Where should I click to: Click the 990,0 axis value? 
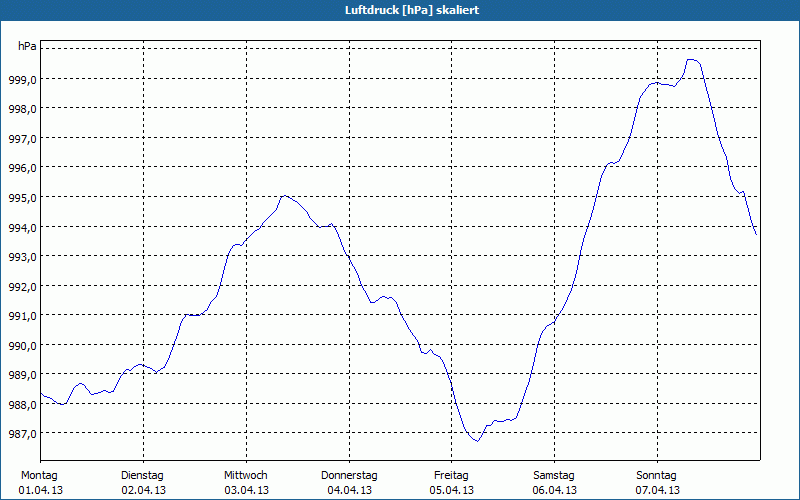(23, 345)
